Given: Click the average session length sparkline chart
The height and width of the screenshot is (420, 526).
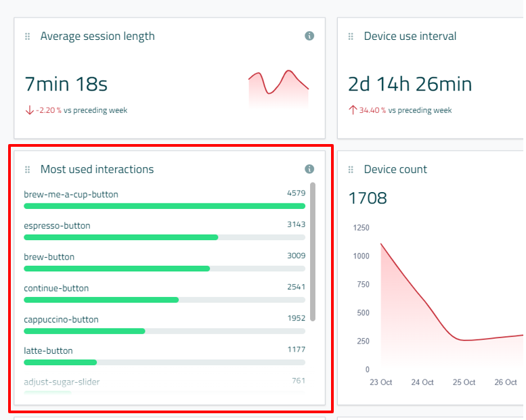Looking at the screenshot, I should pyautogui.click(x=278, y=87).
